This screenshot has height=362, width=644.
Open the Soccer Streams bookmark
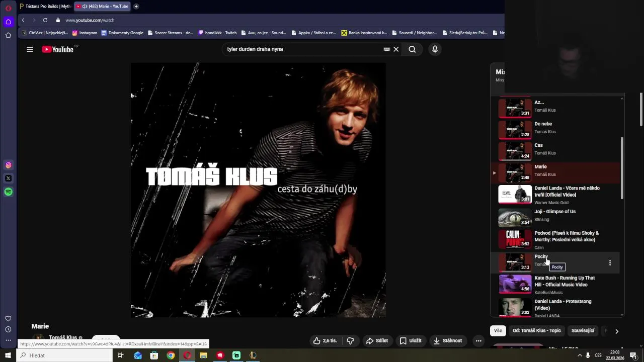point(170,33)
